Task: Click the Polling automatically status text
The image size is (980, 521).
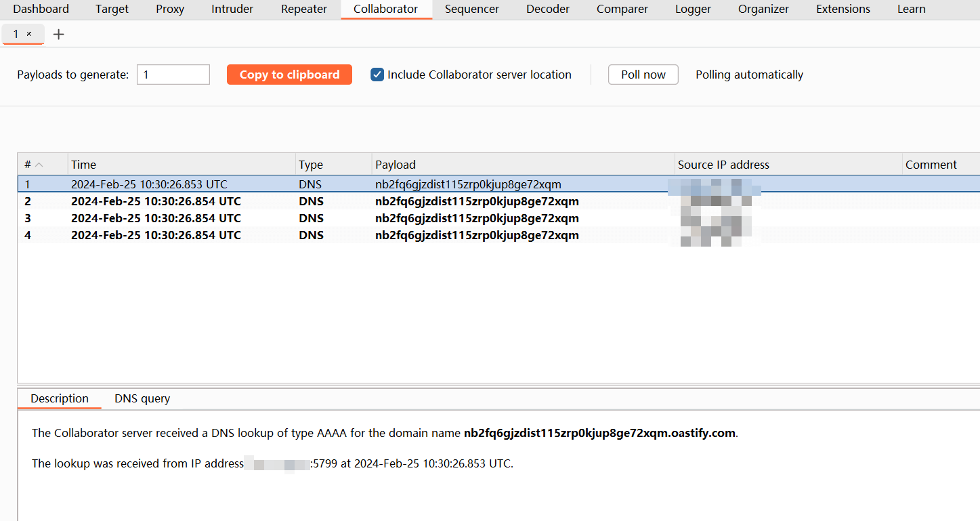Action: pyautogui.click(x=749, y=75)
